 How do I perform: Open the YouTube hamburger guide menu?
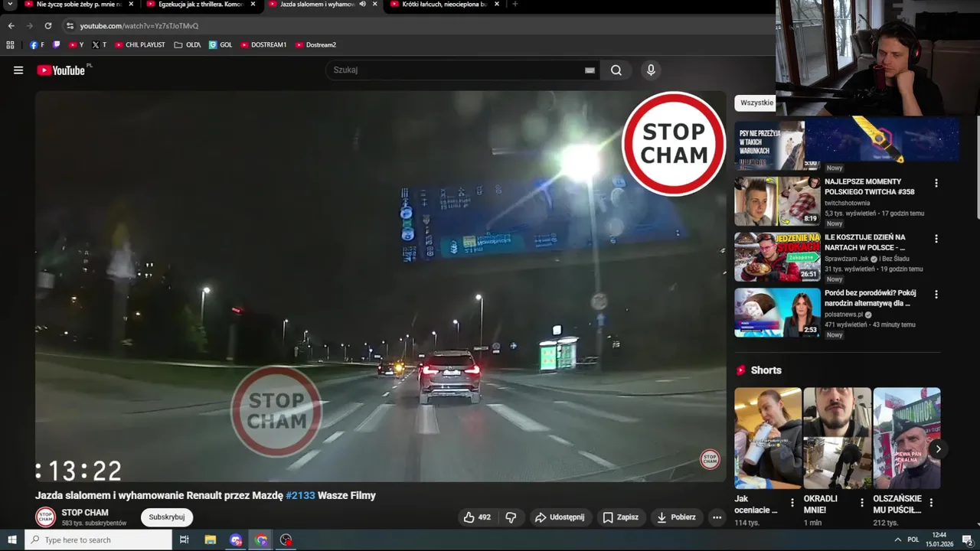(x=18, y=70)
